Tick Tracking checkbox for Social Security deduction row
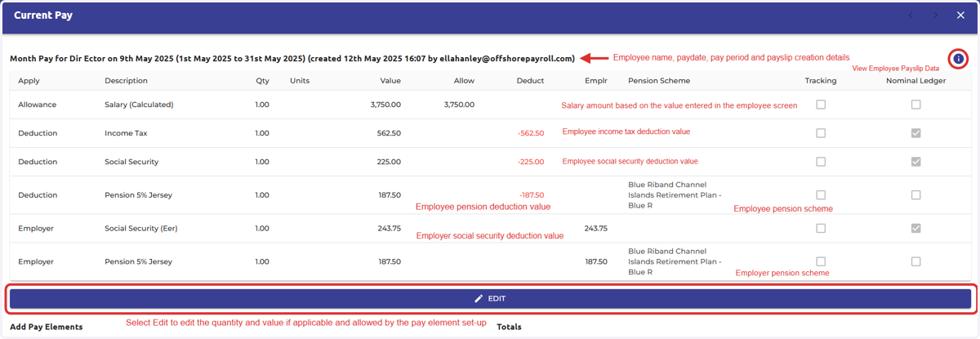 [x=821, y=162]
